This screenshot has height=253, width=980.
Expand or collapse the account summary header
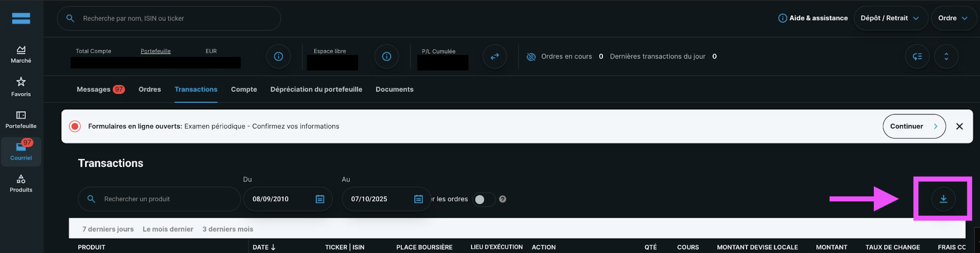(x=946, y=57)
